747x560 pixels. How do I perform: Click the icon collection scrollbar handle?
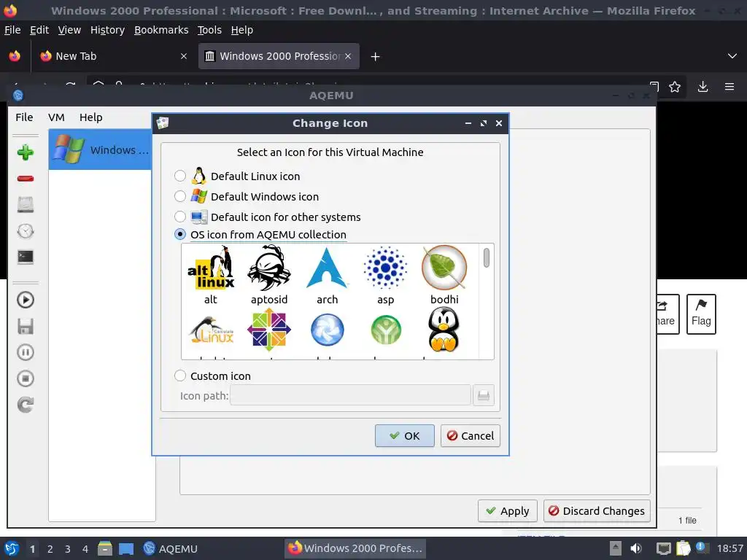[x=487, y=257]
